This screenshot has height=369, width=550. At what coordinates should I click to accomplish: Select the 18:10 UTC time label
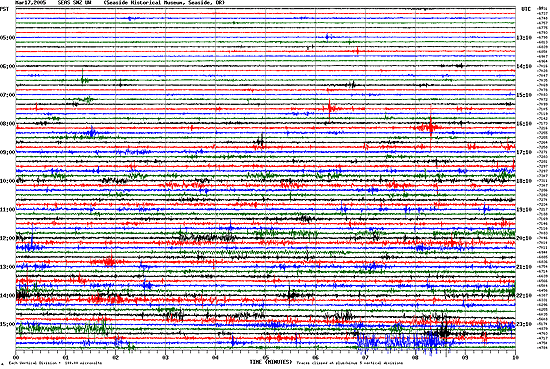point(524,181)
